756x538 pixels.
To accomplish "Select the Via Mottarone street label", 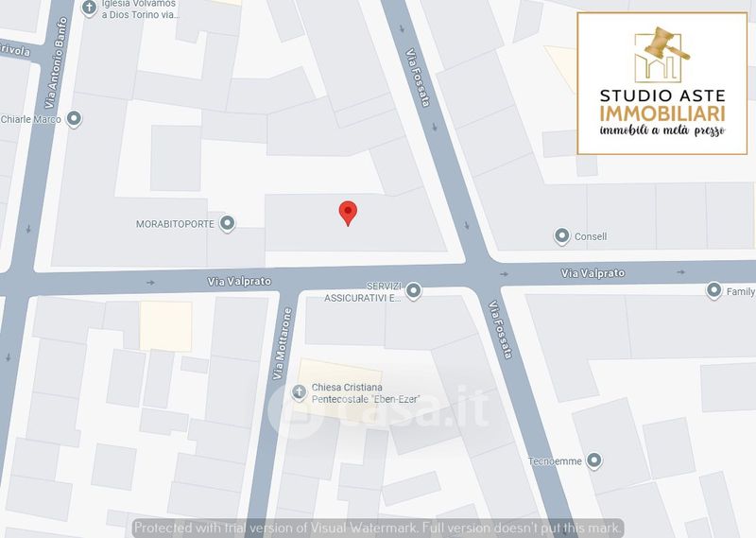I will click(282, 343).
